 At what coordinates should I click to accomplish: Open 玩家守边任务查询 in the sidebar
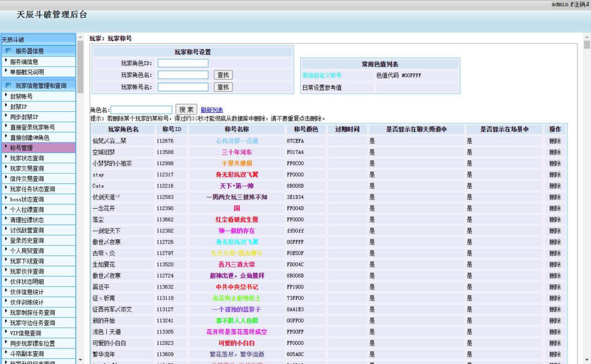point(38,322)
